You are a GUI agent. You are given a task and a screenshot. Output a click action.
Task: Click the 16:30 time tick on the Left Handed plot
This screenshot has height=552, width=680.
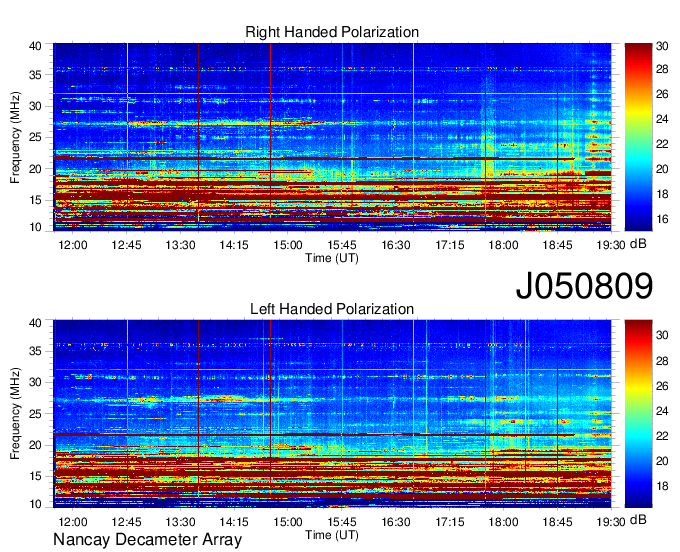click(x=396, y=522)
